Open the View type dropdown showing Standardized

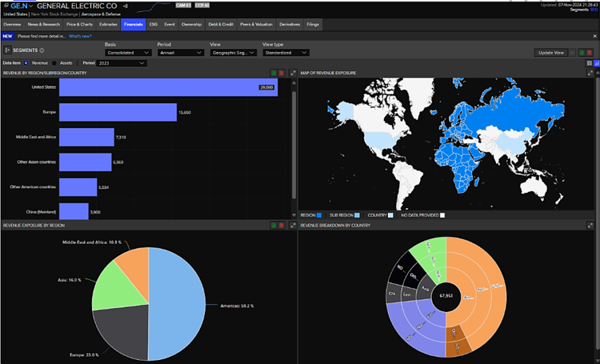click(x=286, y=53)
